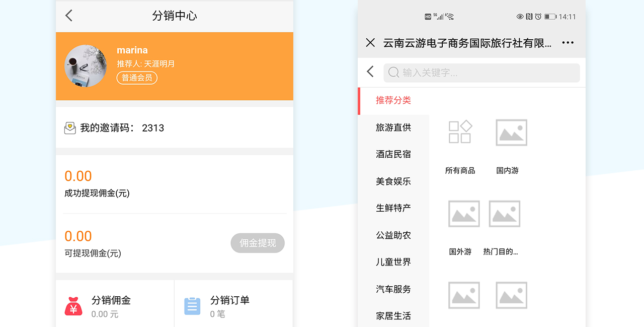Tap the 所有商品 label
Viewport: 644px width, 327px height.
[x=460, y=171]
